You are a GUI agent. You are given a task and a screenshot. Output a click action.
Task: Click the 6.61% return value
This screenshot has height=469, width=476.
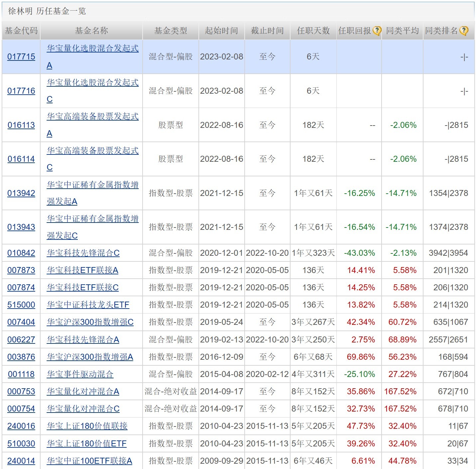363,461
